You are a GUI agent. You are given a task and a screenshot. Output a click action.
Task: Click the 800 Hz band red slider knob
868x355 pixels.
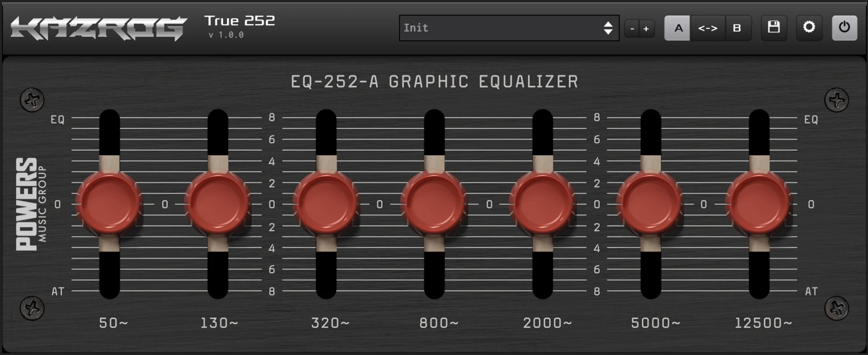[434, 203]
